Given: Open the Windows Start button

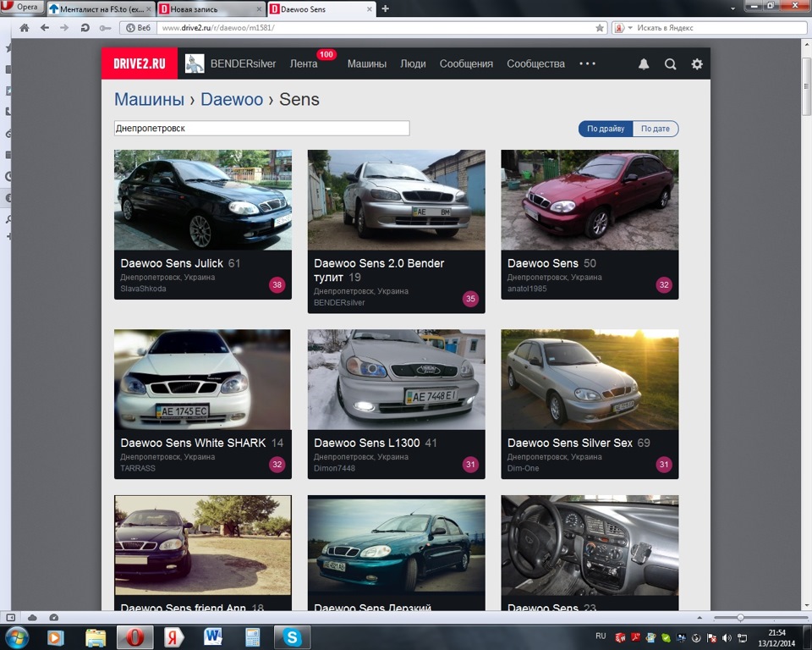Looking at the screenshot, I should point(16,637).
